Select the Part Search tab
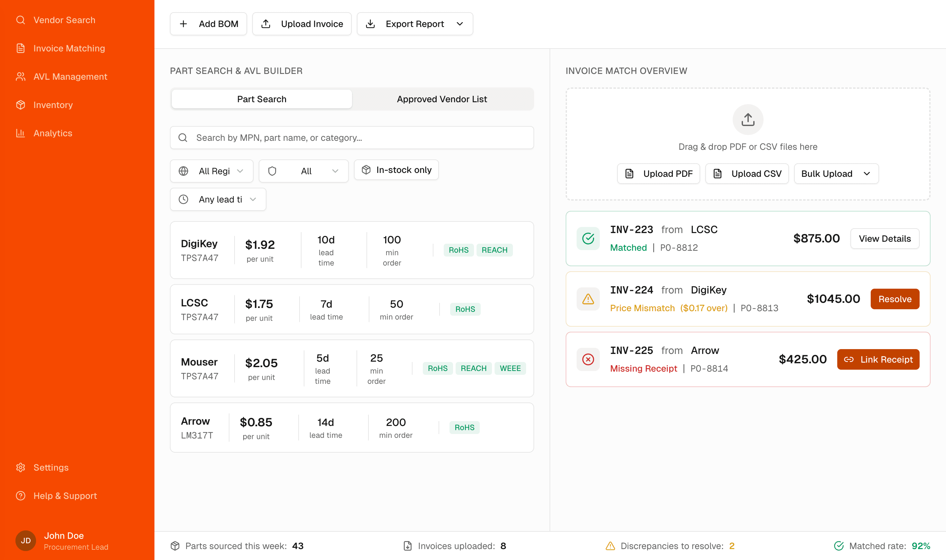This screenshot has height=560, width=946. click(x=261, y=99)
